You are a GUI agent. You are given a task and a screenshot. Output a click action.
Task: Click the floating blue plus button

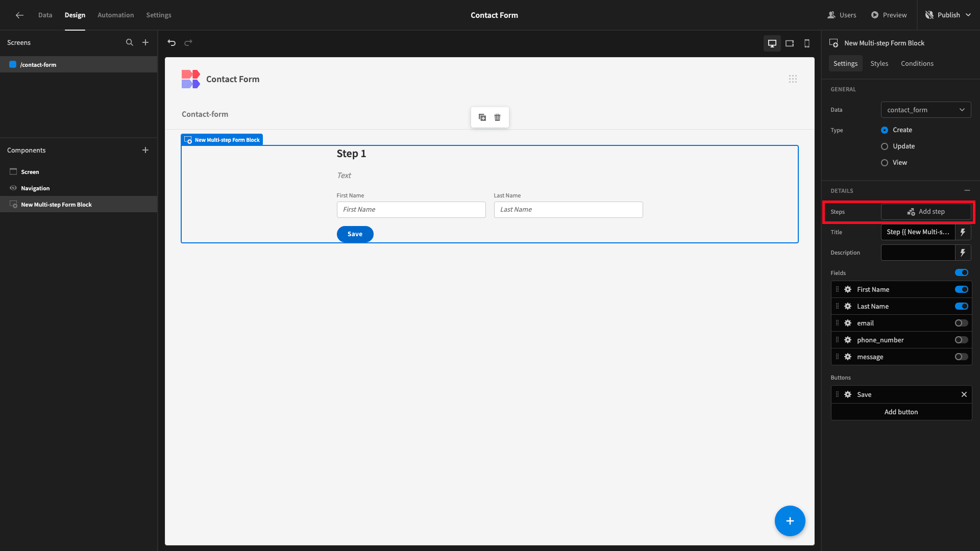pos(790,521)
